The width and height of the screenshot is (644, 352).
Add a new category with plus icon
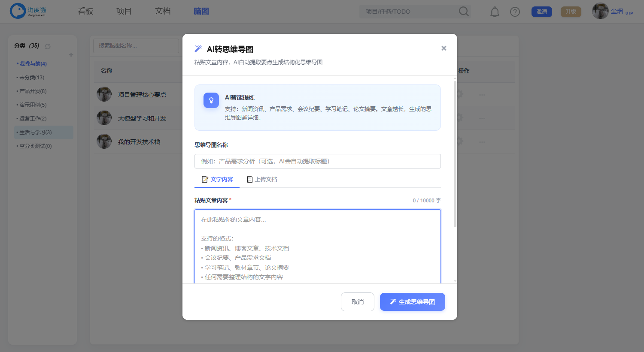(71, 54)
